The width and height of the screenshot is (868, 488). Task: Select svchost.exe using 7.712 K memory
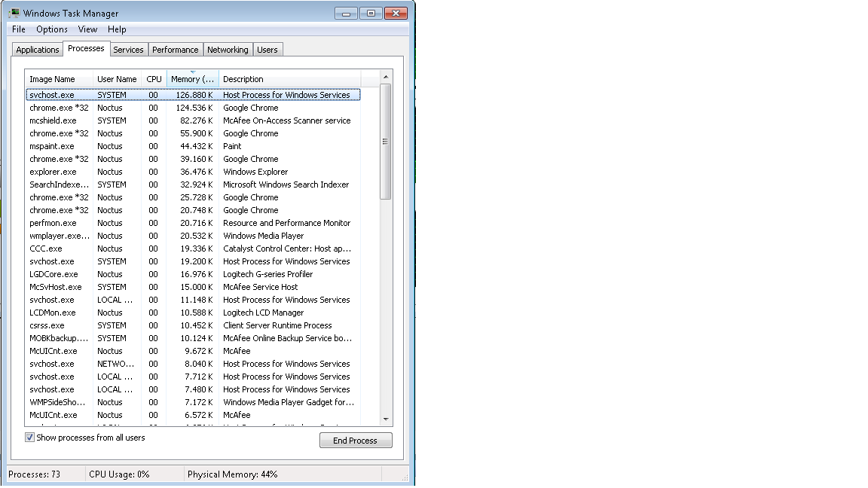pos(193,377)
